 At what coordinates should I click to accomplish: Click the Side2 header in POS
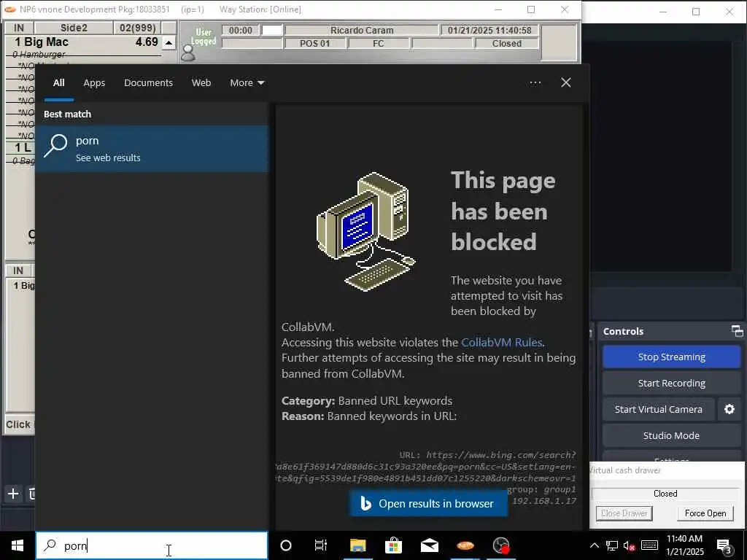click(x=74, y=28)
